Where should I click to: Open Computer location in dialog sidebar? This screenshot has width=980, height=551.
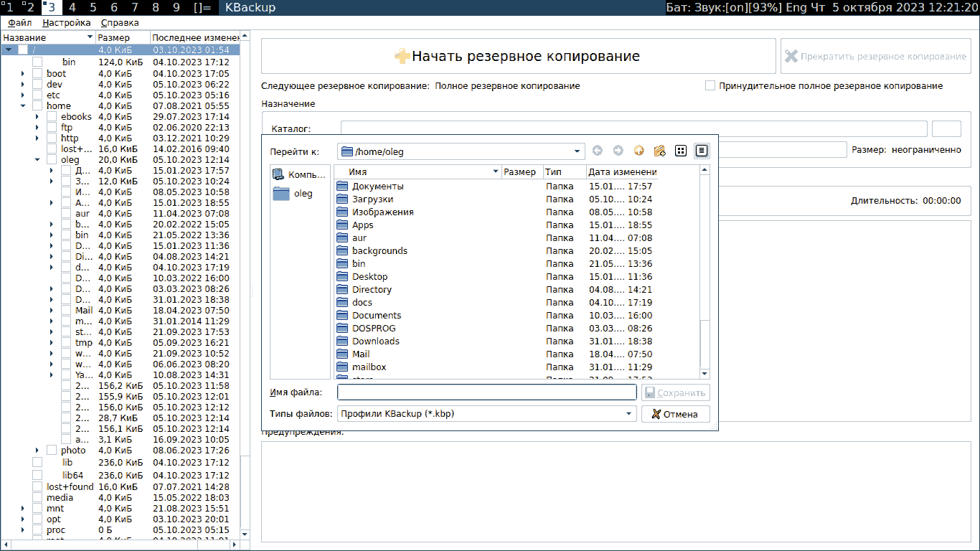300,174
